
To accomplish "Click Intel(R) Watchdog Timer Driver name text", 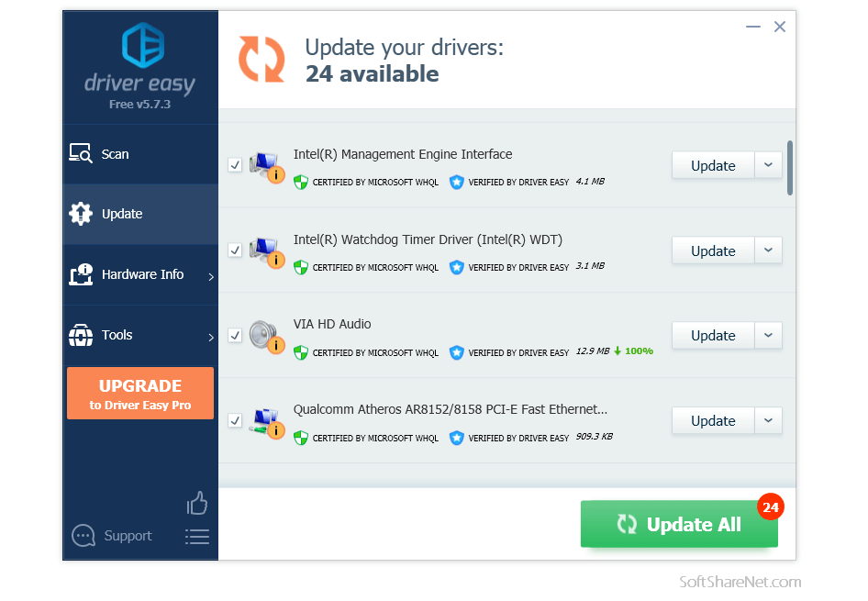I will point(428,239).
